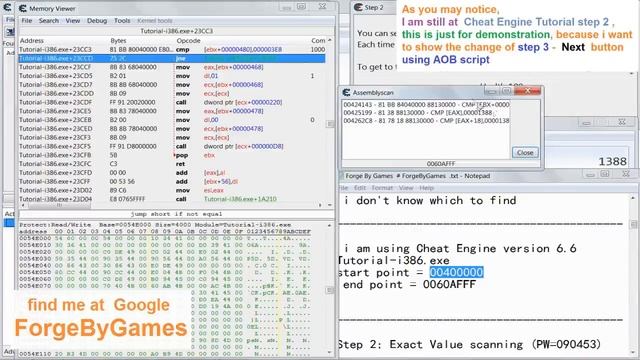Select scan result 00425199 CMP [EAX]
The width and height of the screenshot is (640, 360).
[426, 113]
